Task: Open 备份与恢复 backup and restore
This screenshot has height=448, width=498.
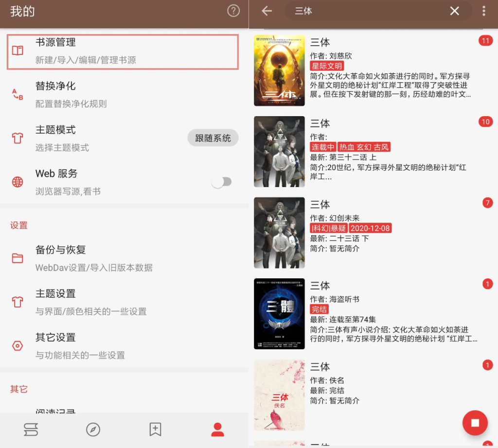Action: [x=124, y=258]
